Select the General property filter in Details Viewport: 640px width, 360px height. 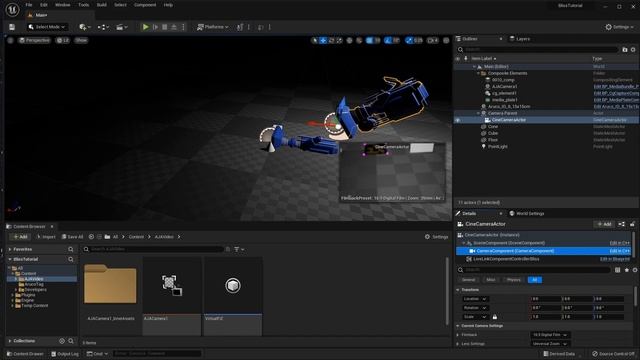pos(469,280)
